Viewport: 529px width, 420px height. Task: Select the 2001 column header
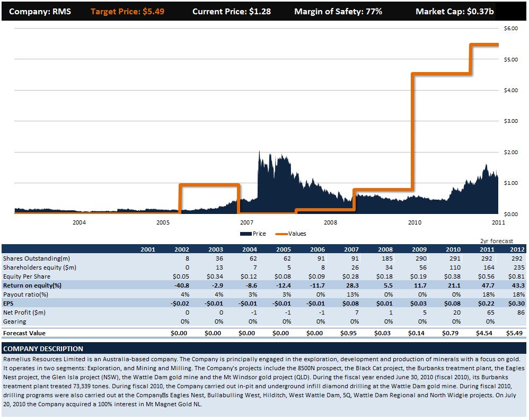point(148,249)
